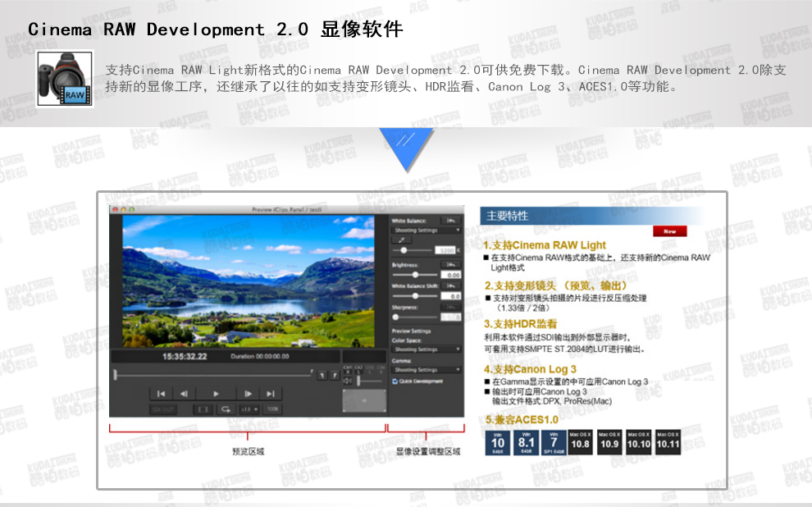Click the Win 10 64bit badge
The width and height of the screenshot is (812, 507).
[x=498, y=443]
